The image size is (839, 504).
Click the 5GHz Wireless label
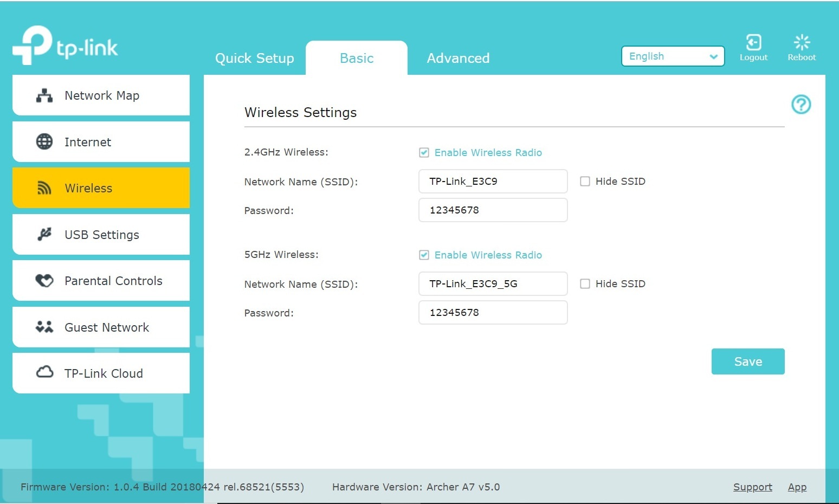[x=281, y=255]
